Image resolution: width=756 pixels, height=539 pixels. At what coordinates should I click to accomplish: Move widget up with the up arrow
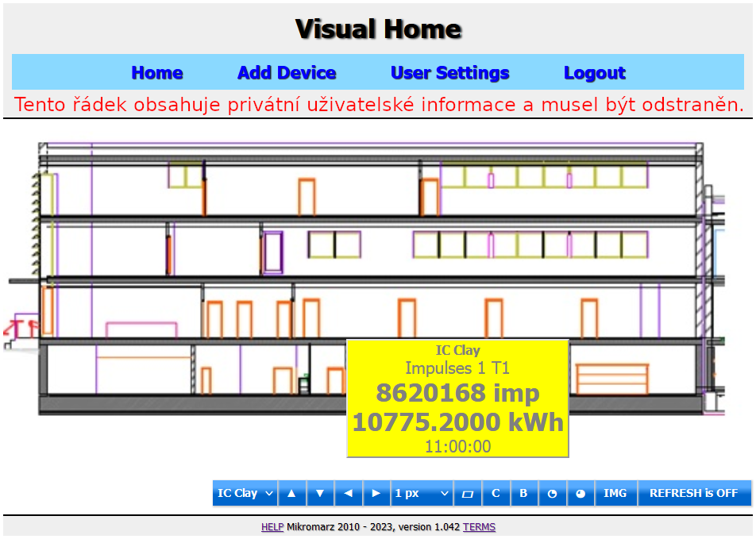point(291,493)
